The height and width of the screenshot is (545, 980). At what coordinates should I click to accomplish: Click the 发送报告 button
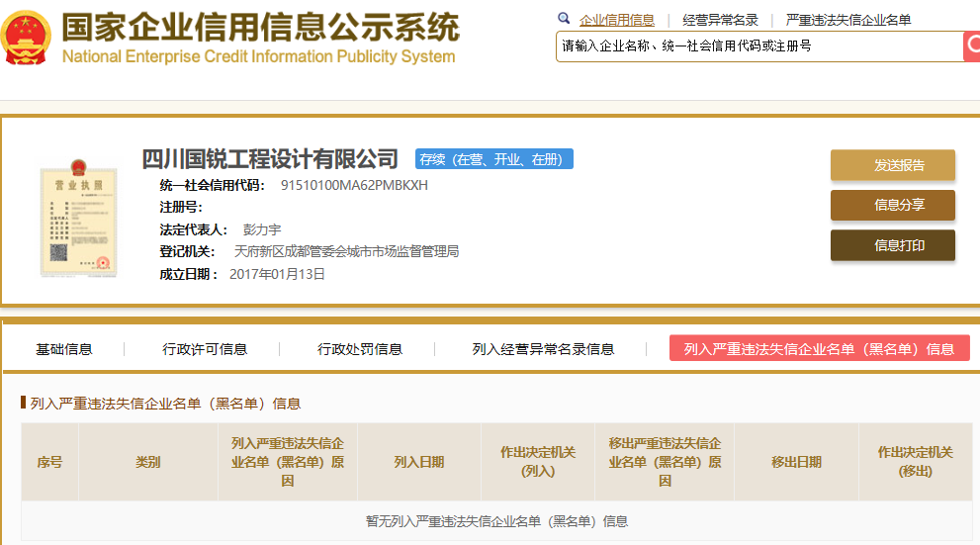[893, 165]
